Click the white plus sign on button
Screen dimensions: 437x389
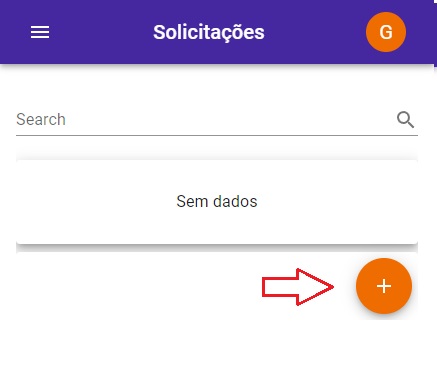coord(384,286)
